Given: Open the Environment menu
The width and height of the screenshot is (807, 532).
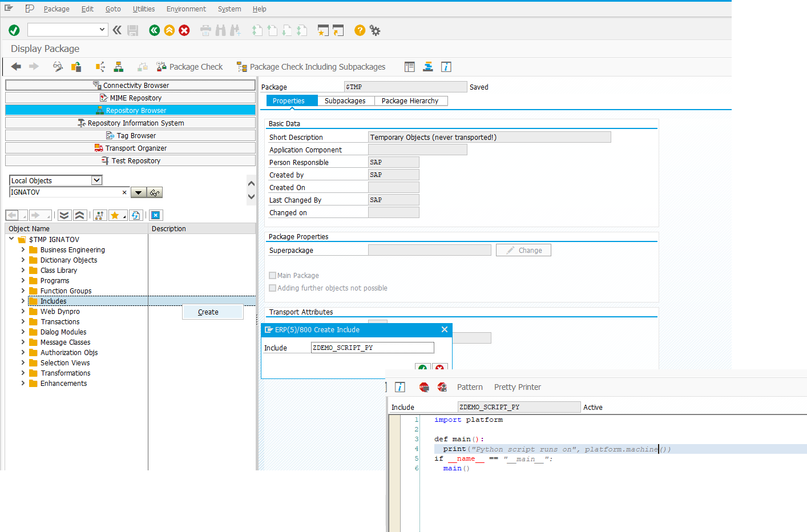Looking at the screenshot, I should 186,9.
